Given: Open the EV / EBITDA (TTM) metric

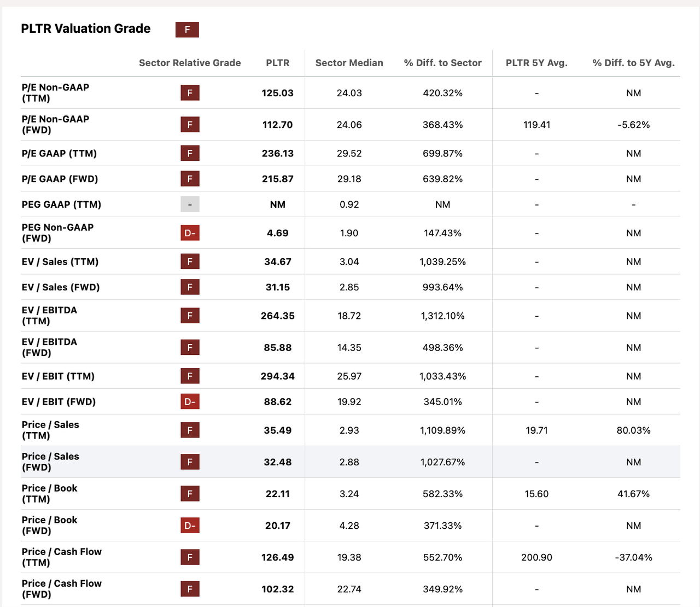Looking at the screenshot, I should (49, 316).
